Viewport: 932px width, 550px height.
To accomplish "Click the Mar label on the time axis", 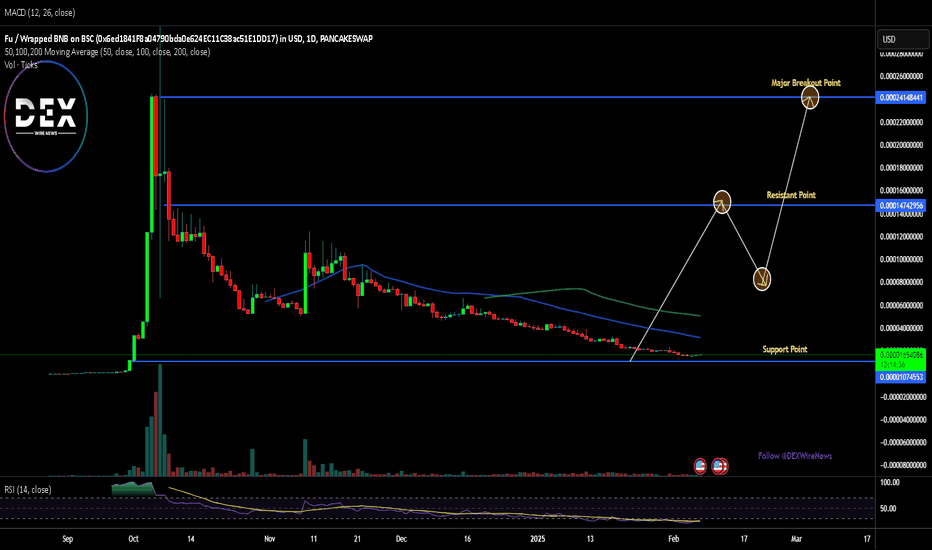I will click(x=796, y=539).
